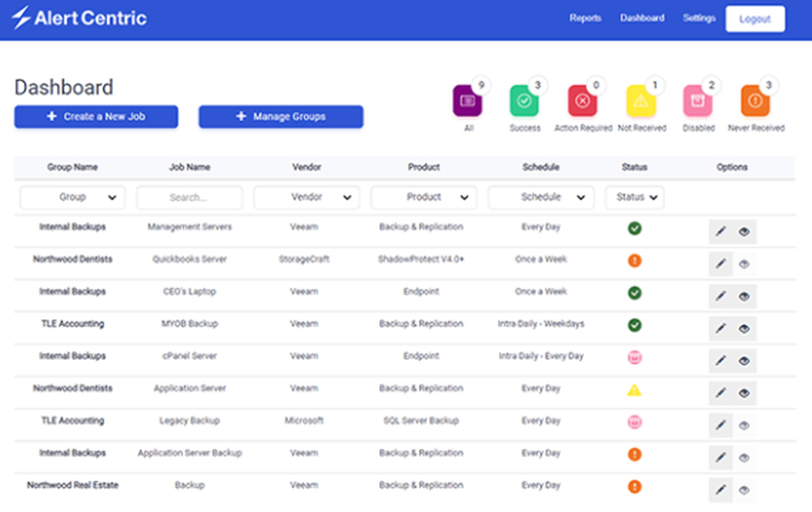
Task: Open the Quickbooks Server job eye icon
Action: (745, 263)
